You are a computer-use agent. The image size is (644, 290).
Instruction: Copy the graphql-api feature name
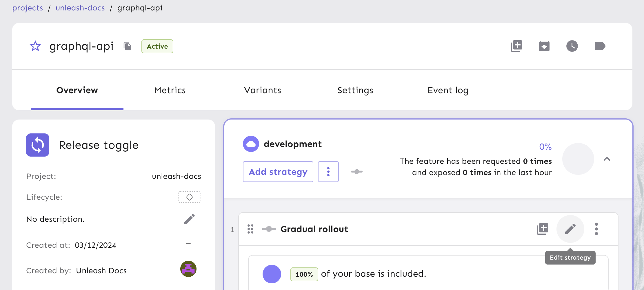tap(128, 46)
